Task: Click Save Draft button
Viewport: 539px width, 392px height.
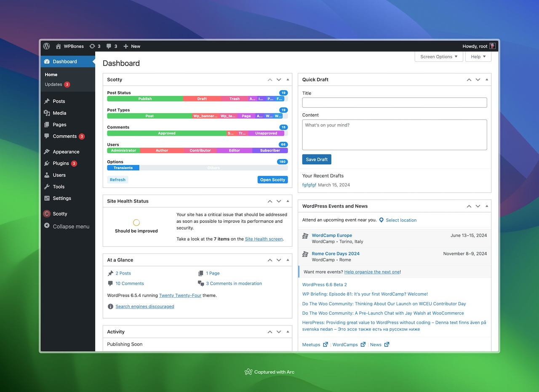Action: coord(317,160)
